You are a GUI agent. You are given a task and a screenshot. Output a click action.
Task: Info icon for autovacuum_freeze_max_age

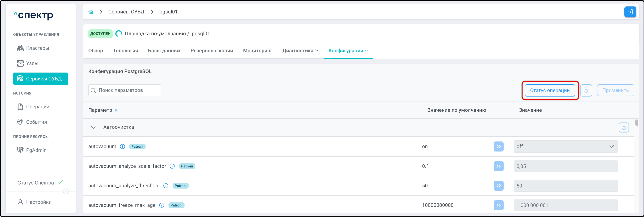pos(162,205)
